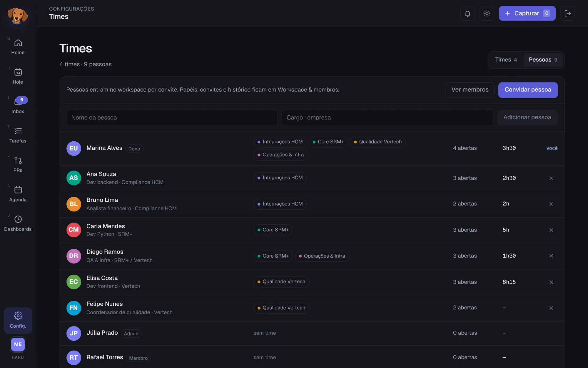The height and width of the screenshot is (368, 588).
Task: Click Ana Souza's Integrações HCM tag
Action: (x=280, y=178)
